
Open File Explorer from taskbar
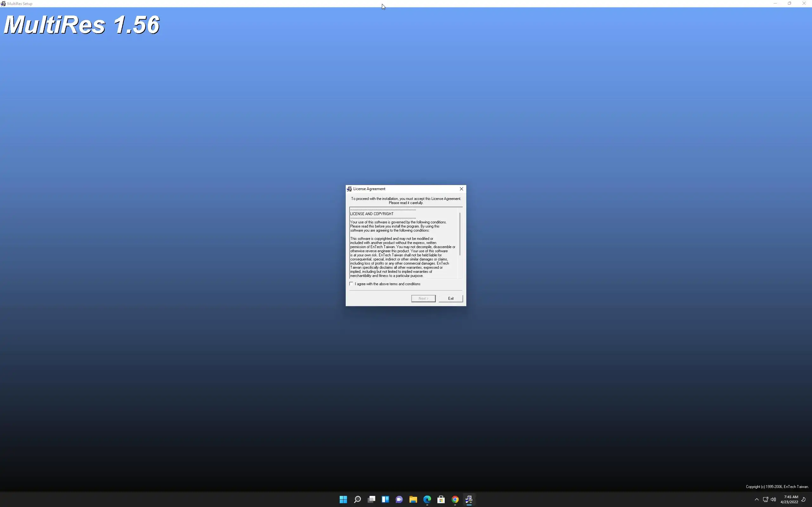(x=413, y=499)
